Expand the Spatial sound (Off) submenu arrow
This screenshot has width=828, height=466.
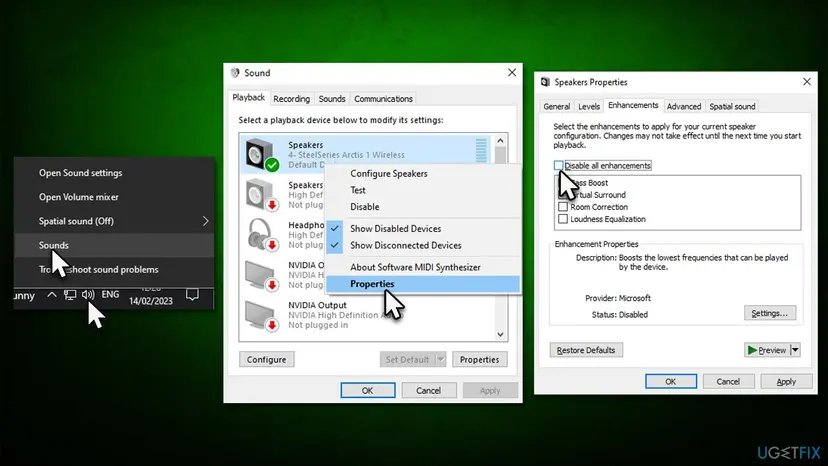pos(205,221)
